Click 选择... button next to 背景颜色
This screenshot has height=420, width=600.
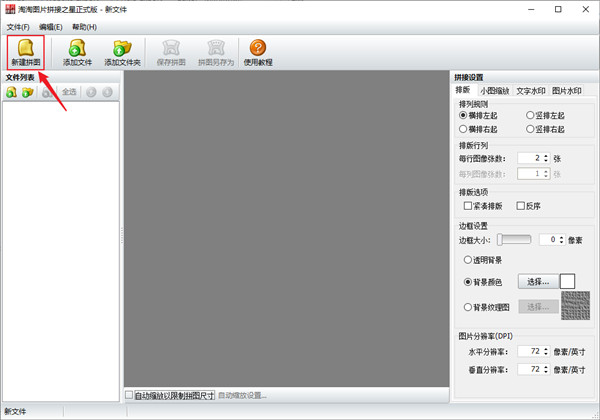(537, 282)
